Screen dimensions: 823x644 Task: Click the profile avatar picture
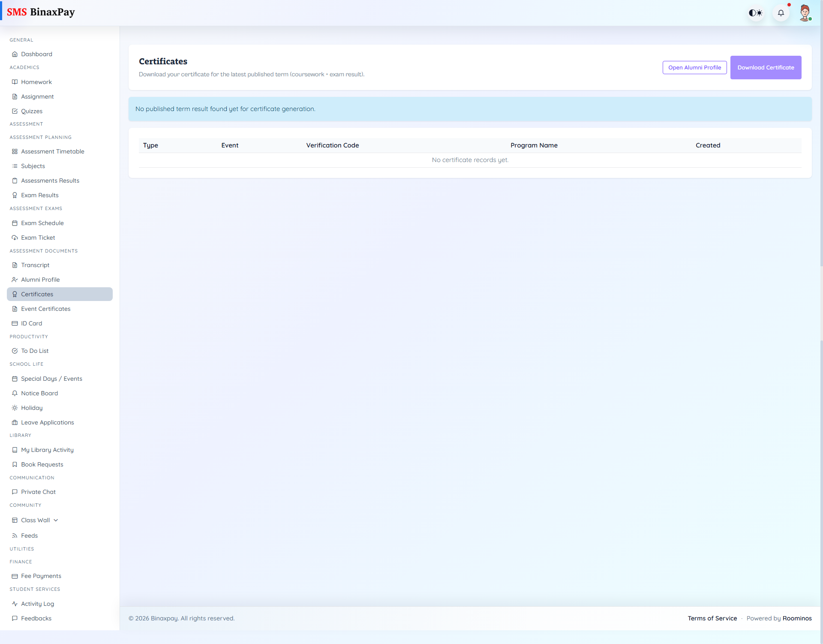point(805,12)
